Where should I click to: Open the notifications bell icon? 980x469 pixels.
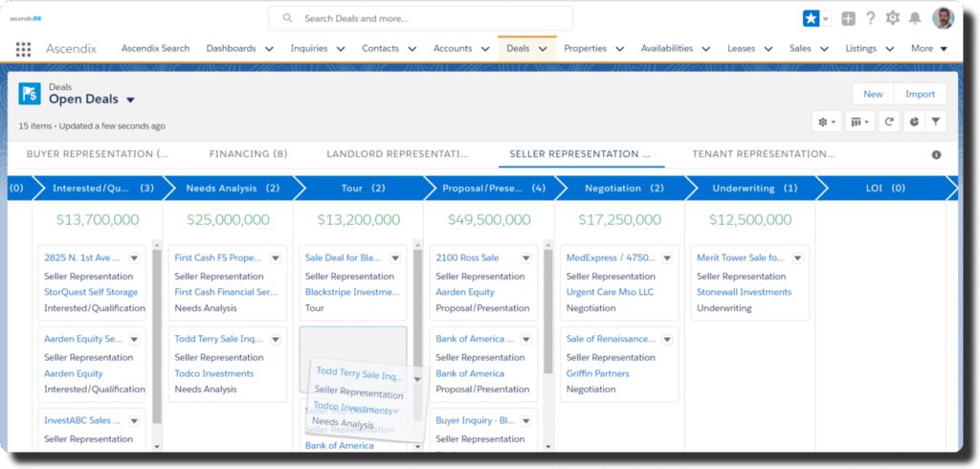pyautogui.click(x=915, y=18)
